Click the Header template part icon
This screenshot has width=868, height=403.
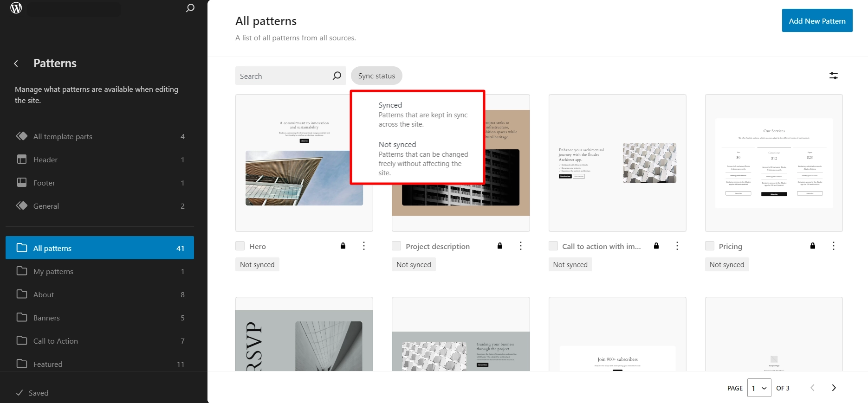pyautogui.click(x=22, y=160)
